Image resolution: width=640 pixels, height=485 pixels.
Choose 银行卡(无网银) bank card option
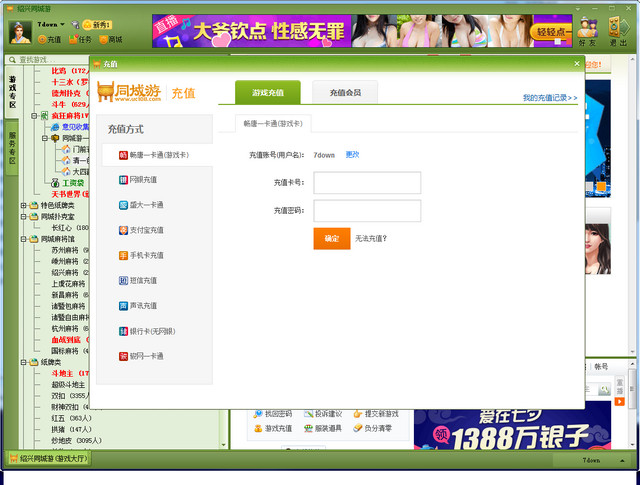(147, 331)
